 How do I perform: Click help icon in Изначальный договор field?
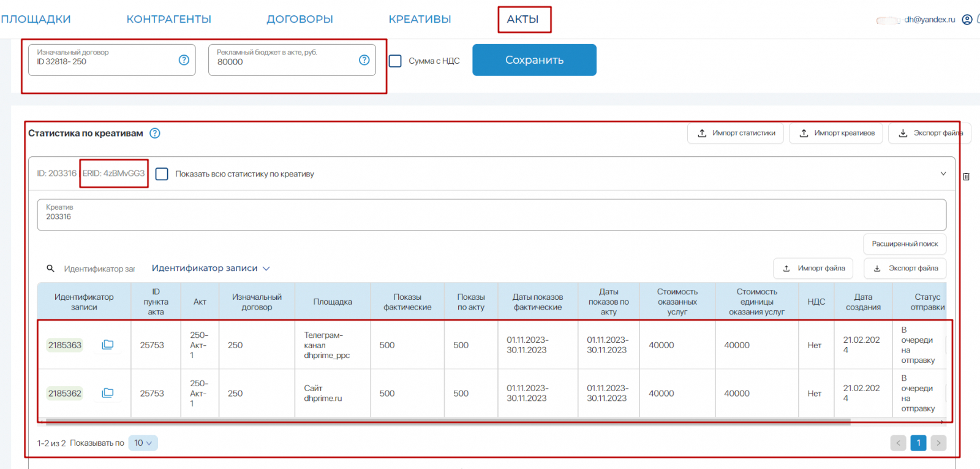184,60
